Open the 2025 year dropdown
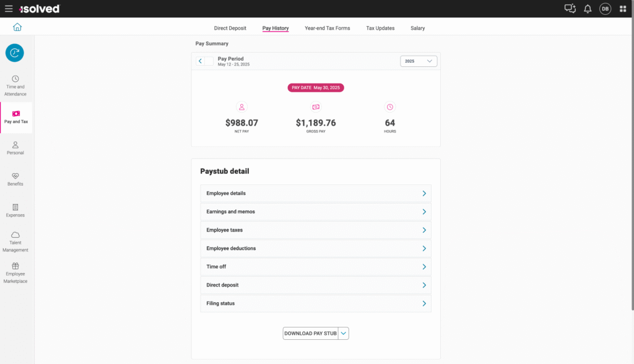The height and width of the screenshot is (364, 634). (419, 61)
